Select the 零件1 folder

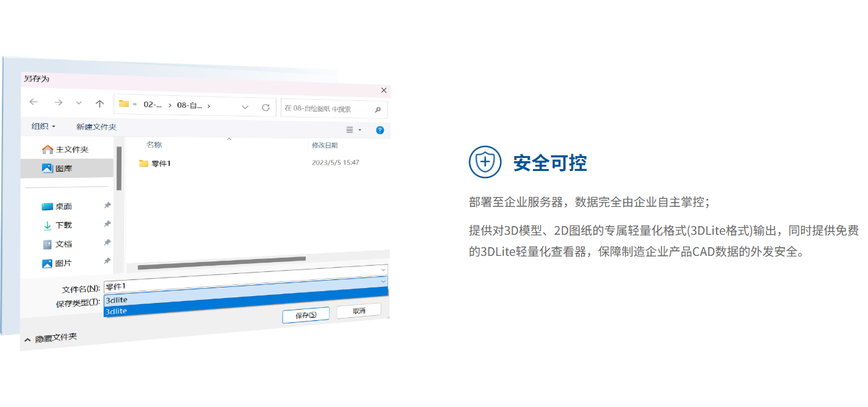(155, 163)
